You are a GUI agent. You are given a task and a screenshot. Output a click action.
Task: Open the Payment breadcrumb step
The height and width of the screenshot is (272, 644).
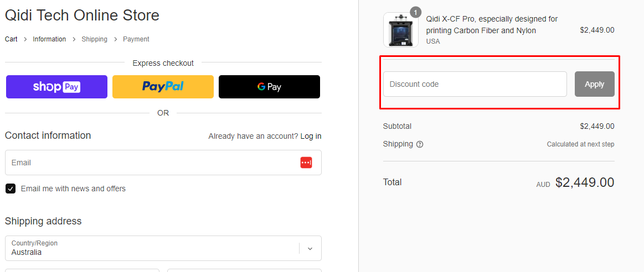136,39
